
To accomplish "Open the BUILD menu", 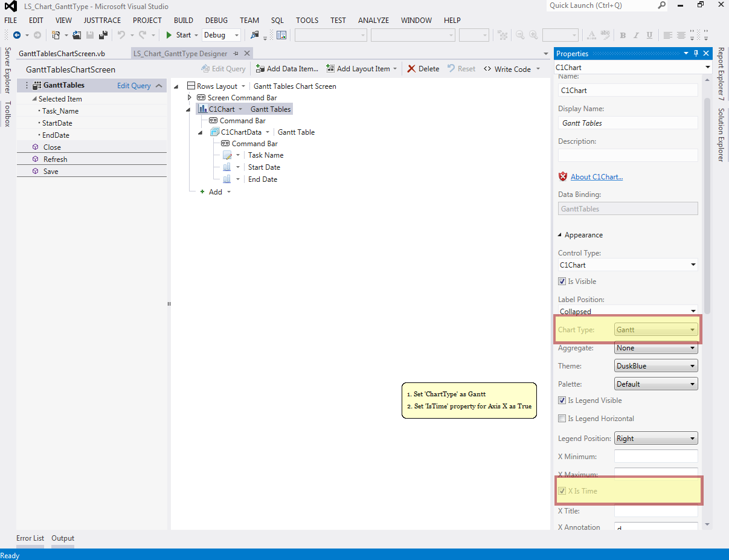I will [x=184, y=21].
